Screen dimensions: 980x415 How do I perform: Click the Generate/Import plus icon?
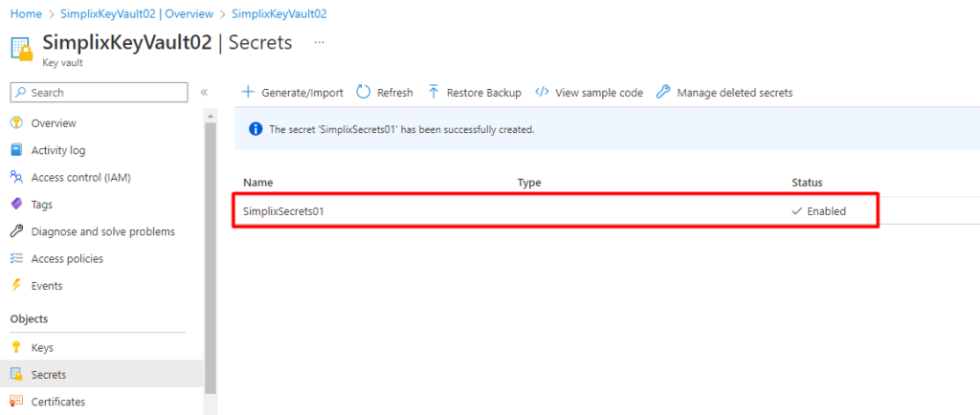(248, 93)
